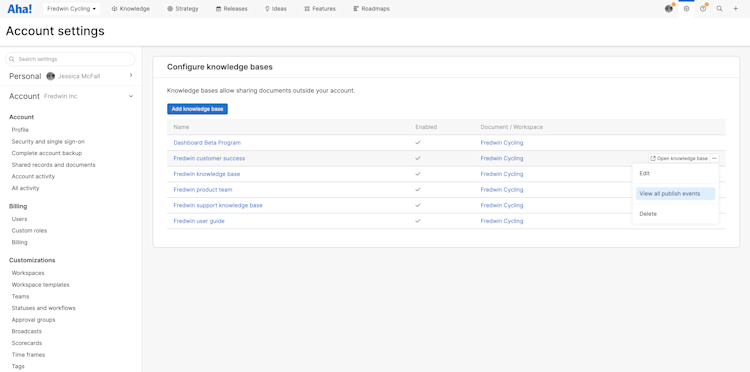Viewport: 750px width, 372px height.
Task: Open Users under Billing
Action: click(x=19, y=219)
